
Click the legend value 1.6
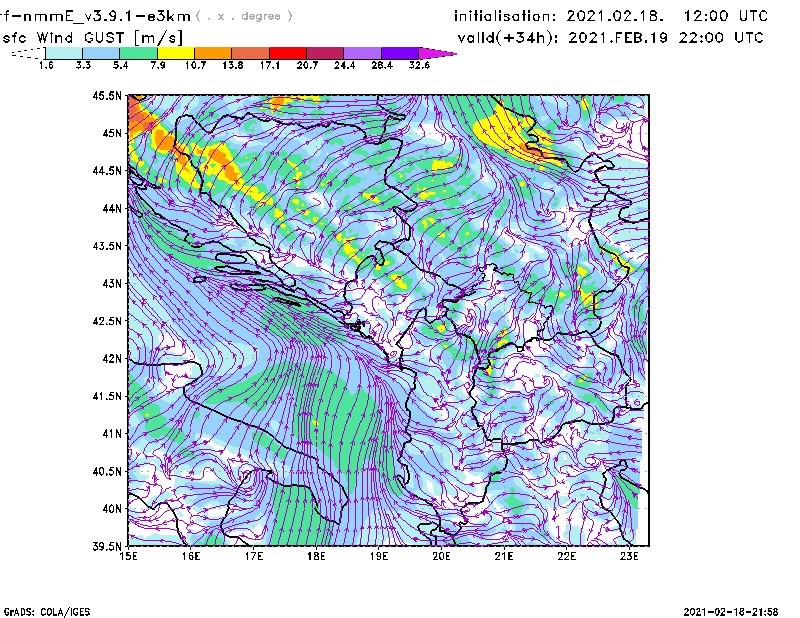(x=46, y=65)
